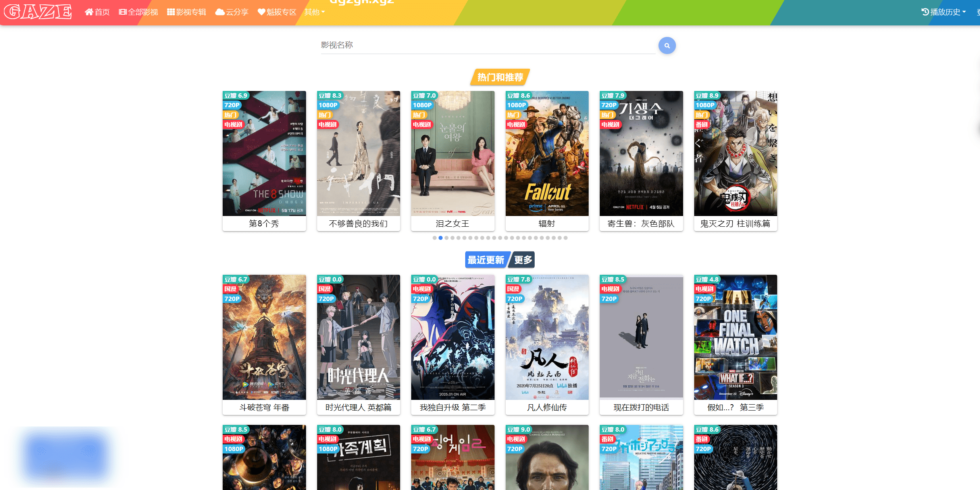Open 我独自升级 第二季 poster
The image size is (980, 490).
click(x=453, y=337)
